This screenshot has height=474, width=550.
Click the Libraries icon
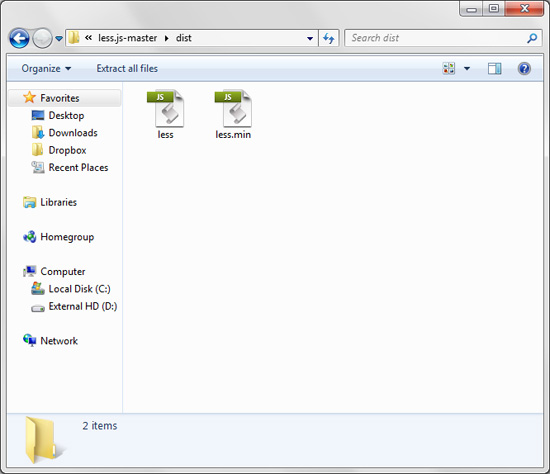pyautogui.click(x=29, y=202)
